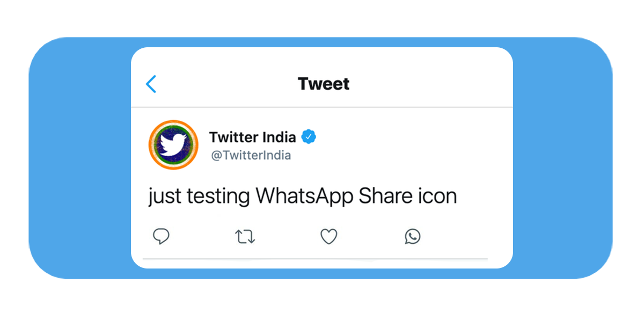Screen dimensions: 644x312
Task: Click the divider line under Tweet header
Action: tap(322, 107)
